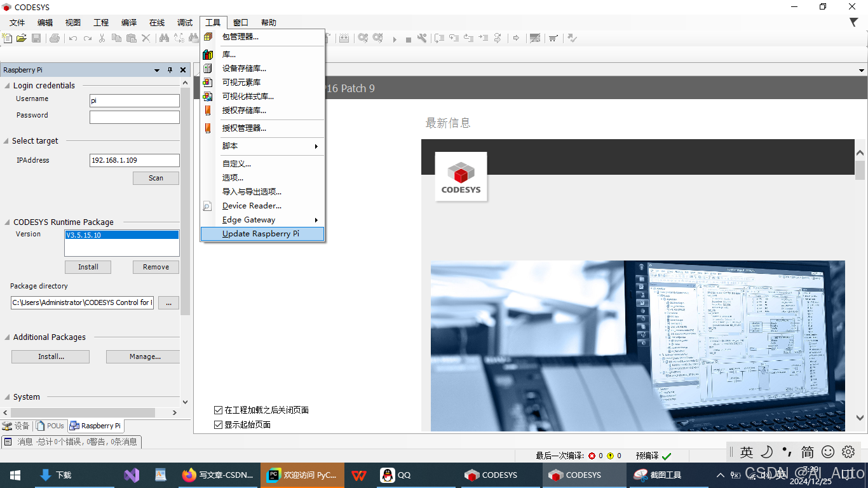Screen dimensions: 868x488
Task: Click the Username input field
Action: click(x=135, y=101)
